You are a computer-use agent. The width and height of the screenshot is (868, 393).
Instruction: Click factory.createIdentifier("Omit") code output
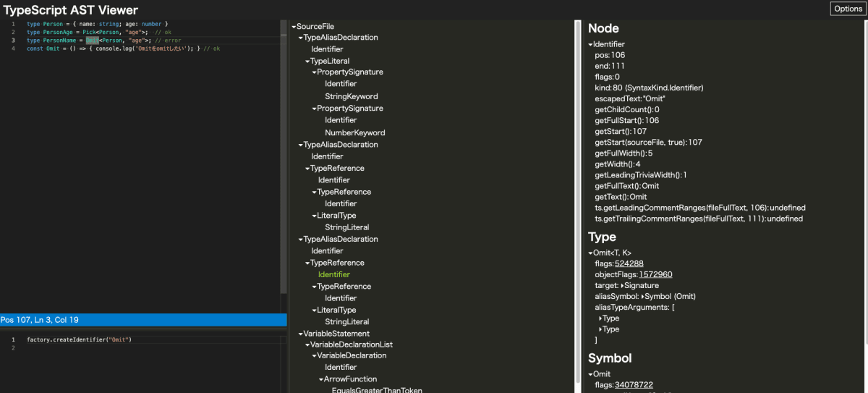point(80,339)
